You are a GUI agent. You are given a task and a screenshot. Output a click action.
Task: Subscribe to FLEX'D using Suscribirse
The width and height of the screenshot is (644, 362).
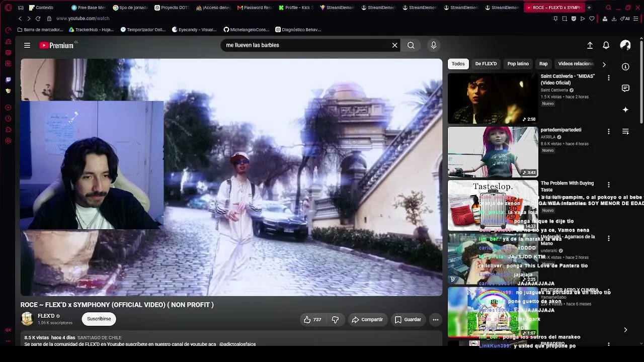pos(99,319)
